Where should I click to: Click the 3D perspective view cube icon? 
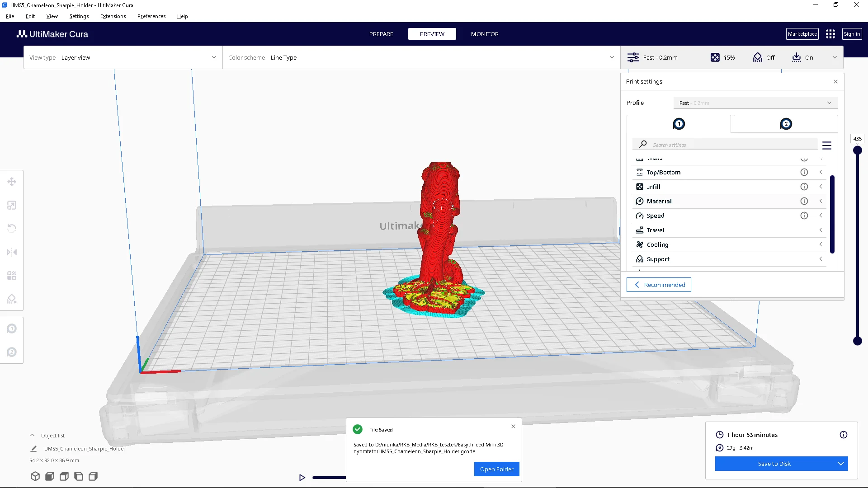pos(35,476)
